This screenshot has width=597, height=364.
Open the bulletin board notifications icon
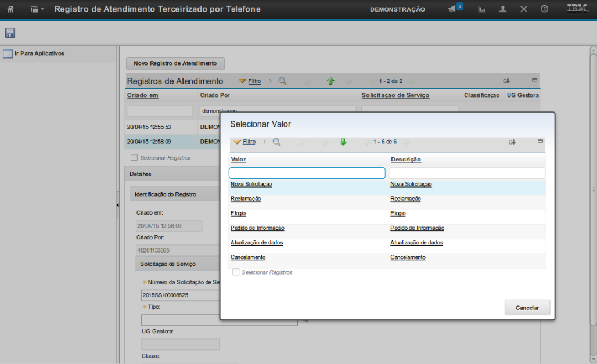point(454,9)
